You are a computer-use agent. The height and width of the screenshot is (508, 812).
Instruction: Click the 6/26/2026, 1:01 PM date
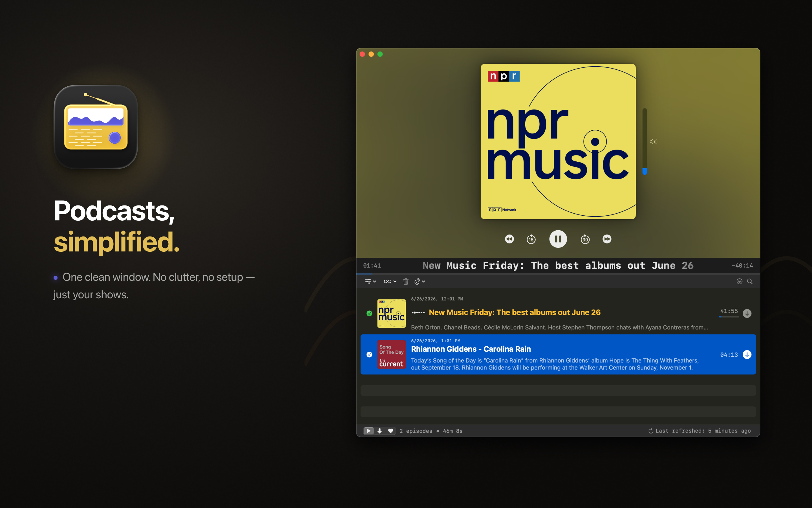[x=436, y=341]
